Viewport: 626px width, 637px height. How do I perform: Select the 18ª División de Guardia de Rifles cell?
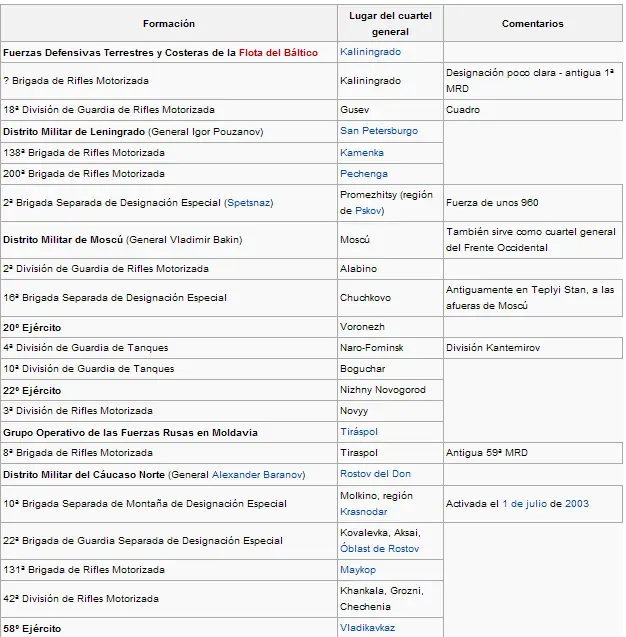coord(169,110)
